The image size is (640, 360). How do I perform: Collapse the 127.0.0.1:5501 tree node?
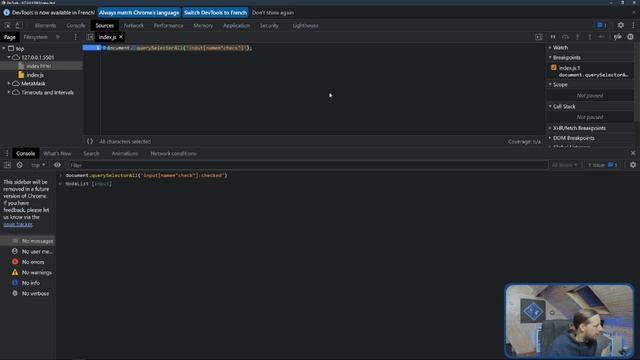pos(9,58)
